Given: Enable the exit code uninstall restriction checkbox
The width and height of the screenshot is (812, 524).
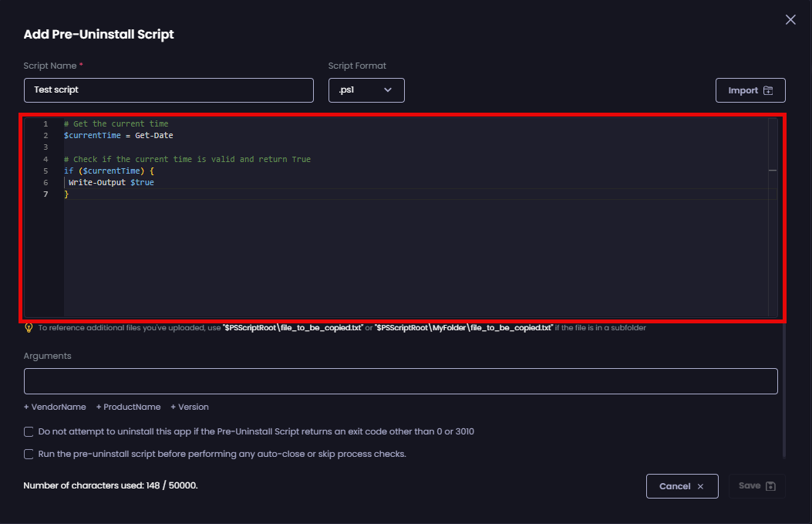Looking at the screenshot, I should 28,431.
